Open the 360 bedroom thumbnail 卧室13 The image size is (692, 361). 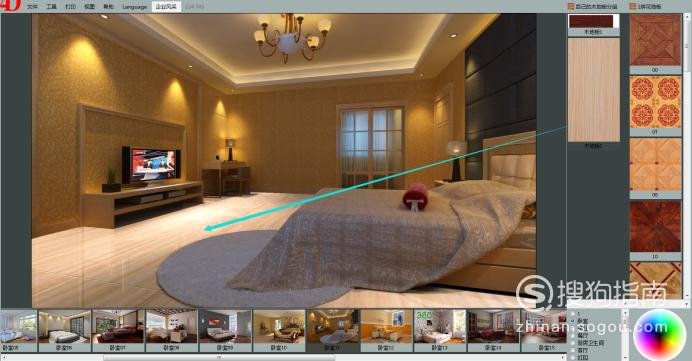click(440, 330)
